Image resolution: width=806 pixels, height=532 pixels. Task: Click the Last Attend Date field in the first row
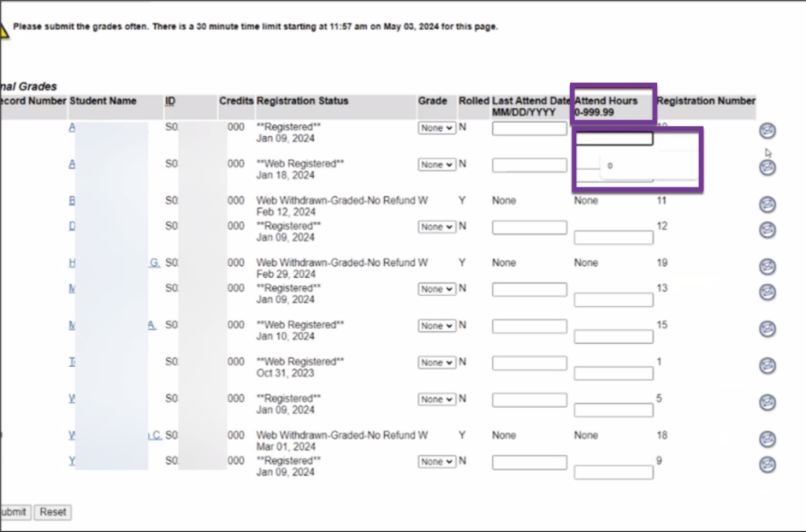[x=529, y=127]
